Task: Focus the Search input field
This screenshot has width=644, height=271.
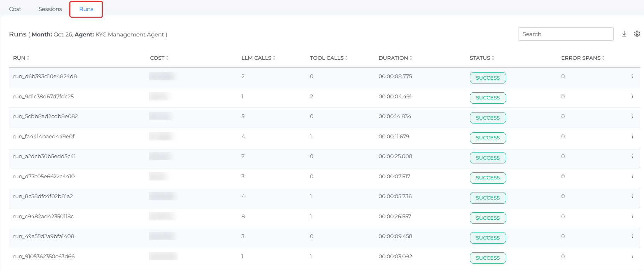Action: click(565, 34)
